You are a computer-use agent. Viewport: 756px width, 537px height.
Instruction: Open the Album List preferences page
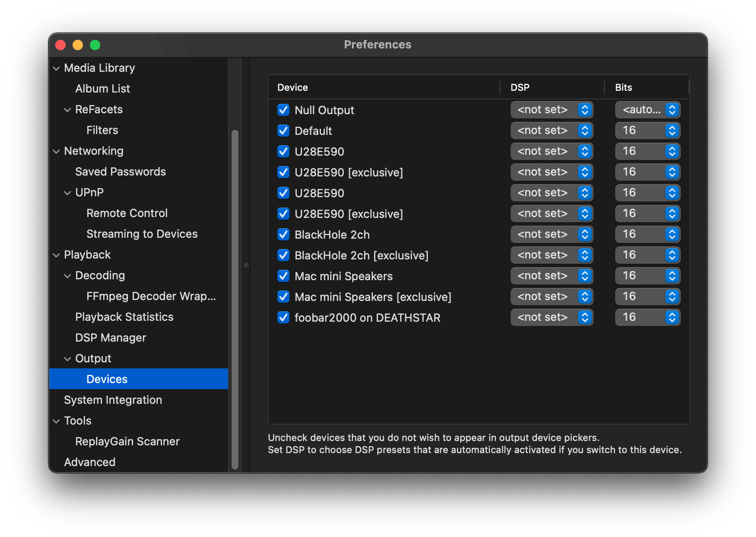pyautogui.click(x=102, y=89)
